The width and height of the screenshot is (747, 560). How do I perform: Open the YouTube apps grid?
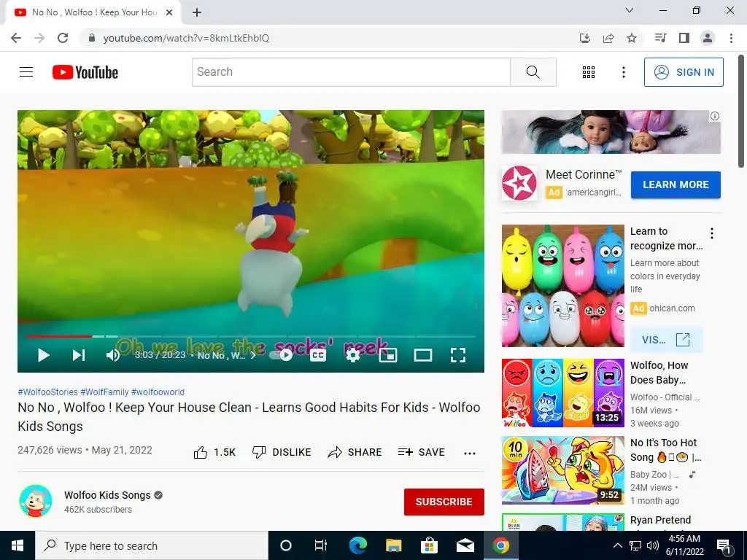click(589, 72)
